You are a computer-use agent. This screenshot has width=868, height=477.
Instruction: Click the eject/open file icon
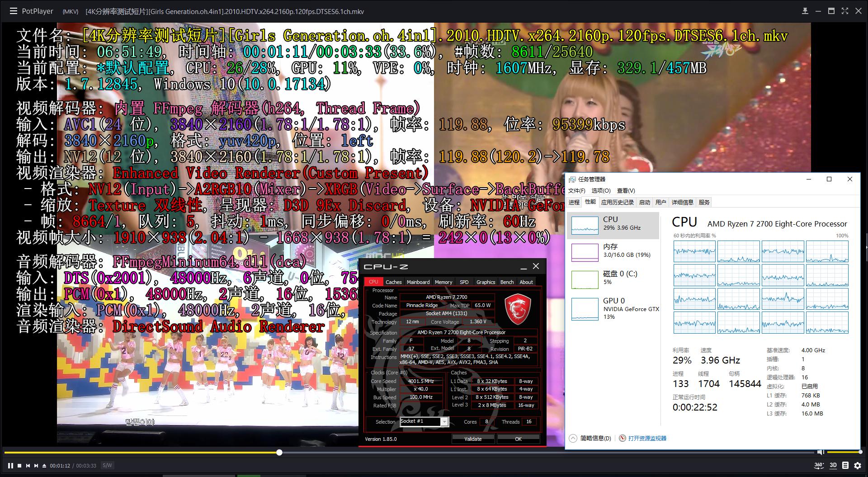[44, 465]
